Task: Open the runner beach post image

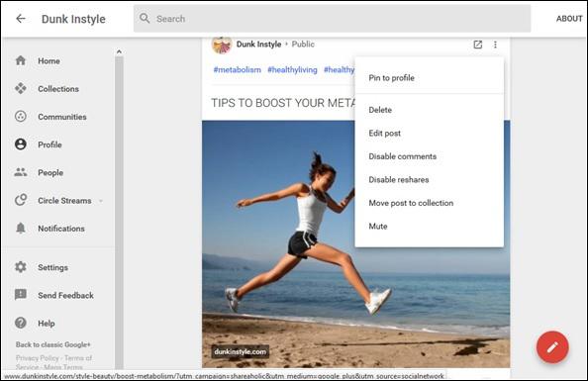Action: click(355, 243)
